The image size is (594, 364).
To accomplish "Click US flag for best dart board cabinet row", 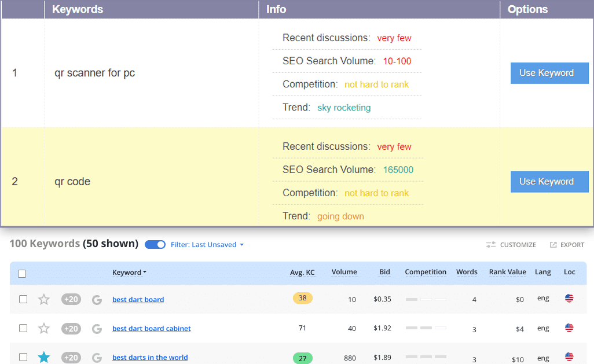I will tap(569, 328).
